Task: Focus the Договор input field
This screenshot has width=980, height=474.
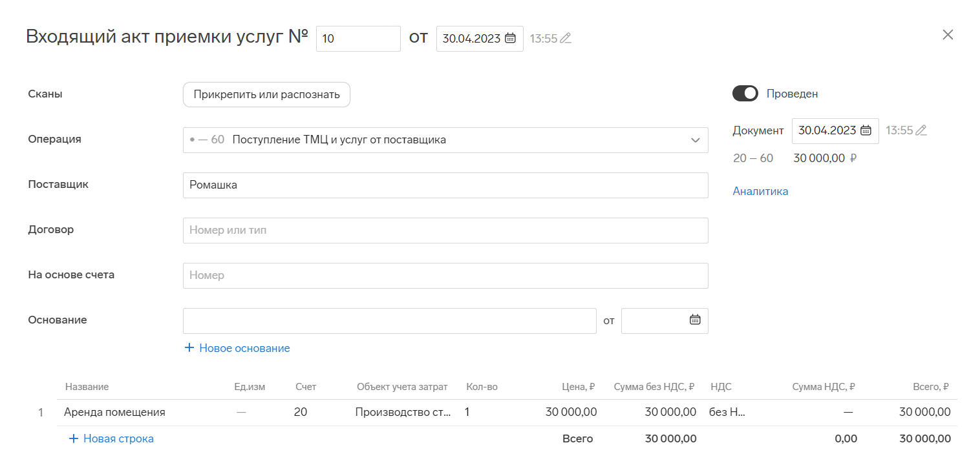Action: point(445,231)
